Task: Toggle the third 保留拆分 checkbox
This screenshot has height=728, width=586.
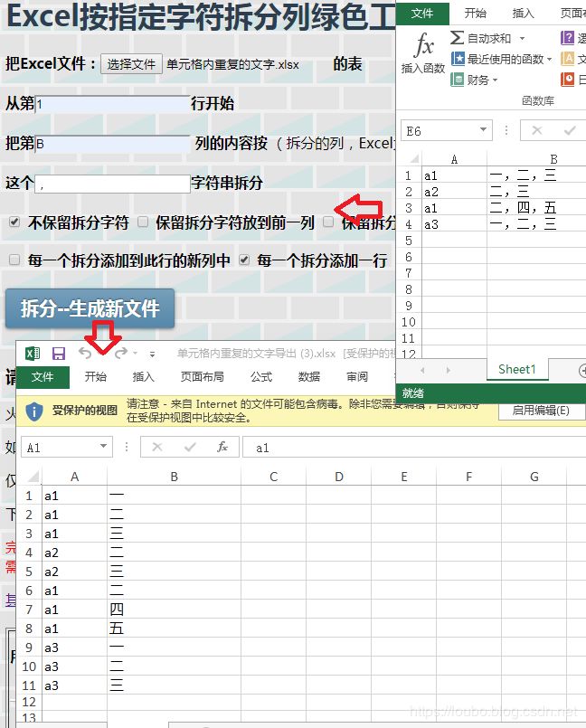Action: [x=328, y=222]
